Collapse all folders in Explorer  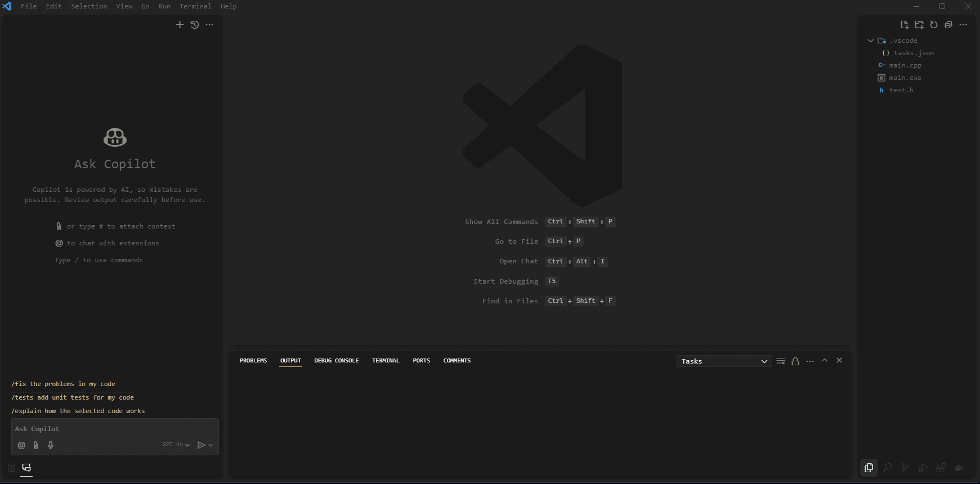click(948, 25)
